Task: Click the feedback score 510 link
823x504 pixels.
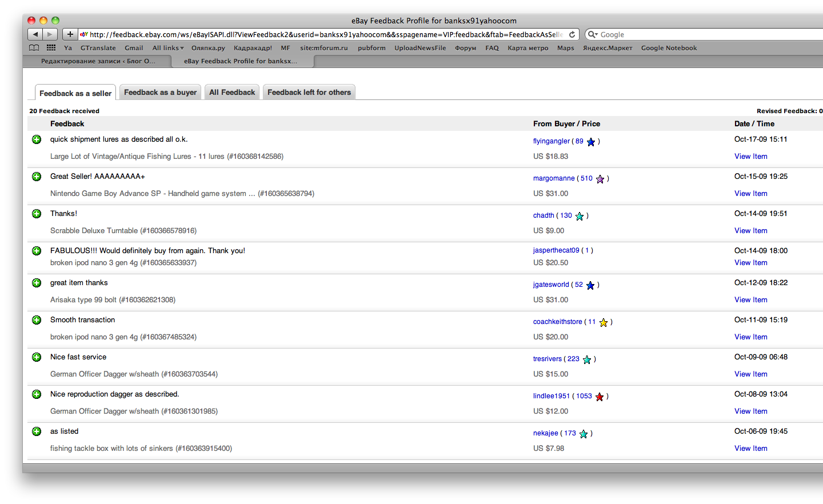Action: (586, 178)
